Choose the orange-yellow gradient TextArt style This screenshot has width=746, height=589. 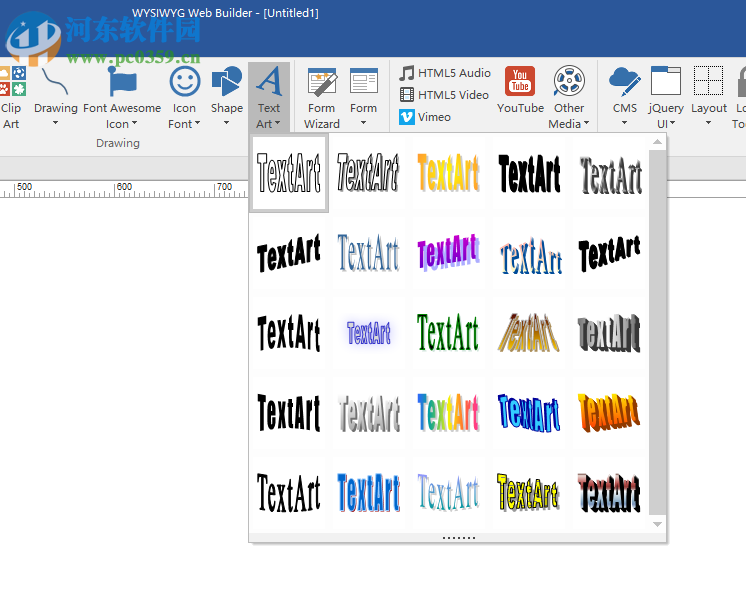point(448,173)
